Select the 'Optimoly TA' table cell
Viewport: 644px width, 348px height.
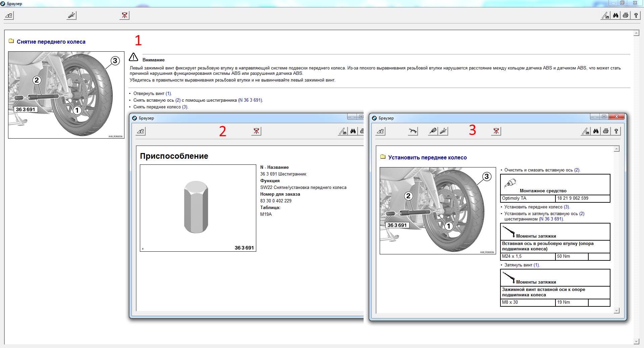click(x=528, y=198)
